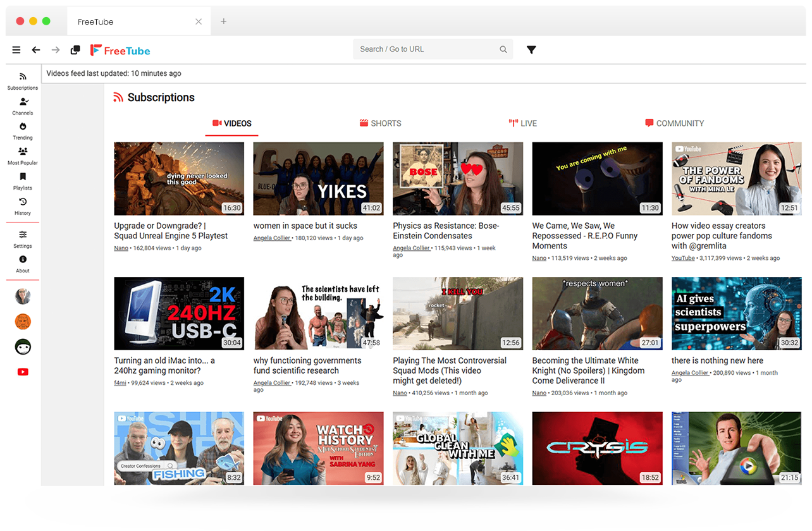Open Subscriptions in the sidebar
The image size is (812, 531).
click(x=23, y=81)
